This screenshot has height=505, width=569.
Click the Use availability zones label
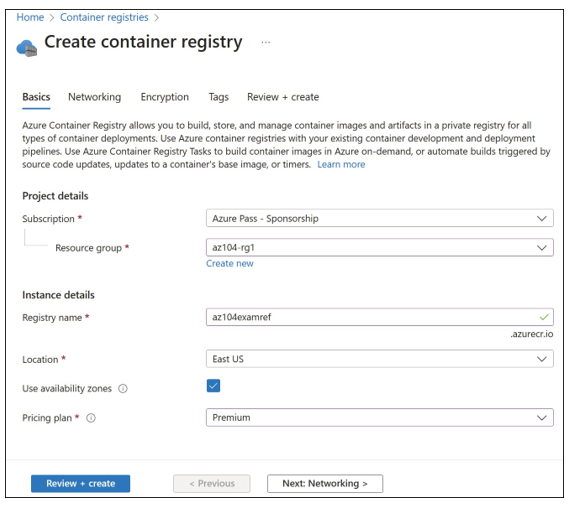[x=67, y=389]
